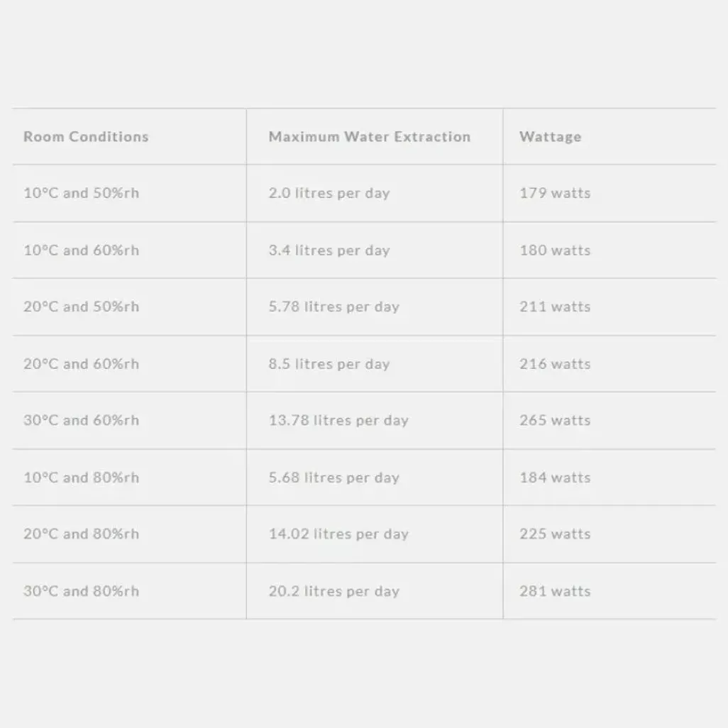
Task: Click the 30°C and 80%rh cell
Action: [x=81, y=591]
